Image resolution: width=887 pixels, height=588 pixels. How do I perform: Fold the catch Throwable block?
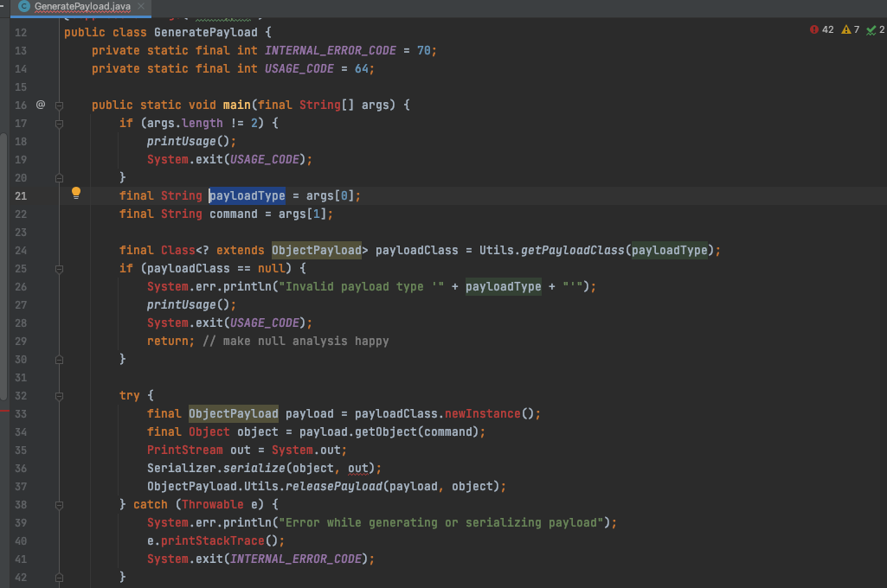coord(60,504)
